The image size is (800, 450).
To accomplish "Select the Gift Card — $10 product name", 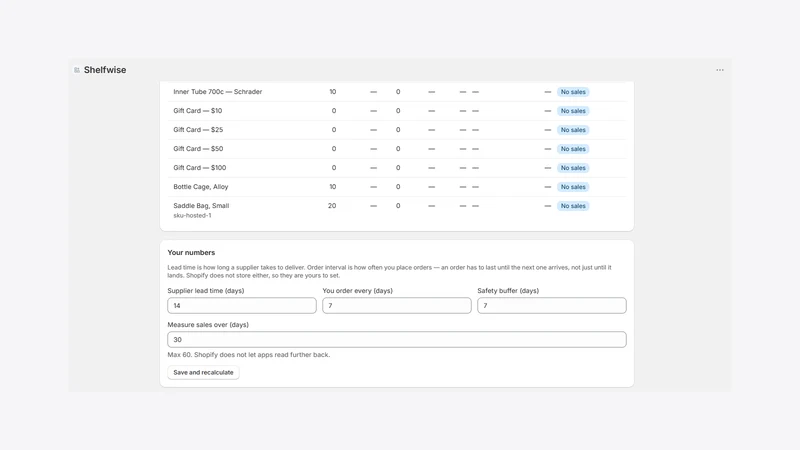I will click(x=197, y=111).
